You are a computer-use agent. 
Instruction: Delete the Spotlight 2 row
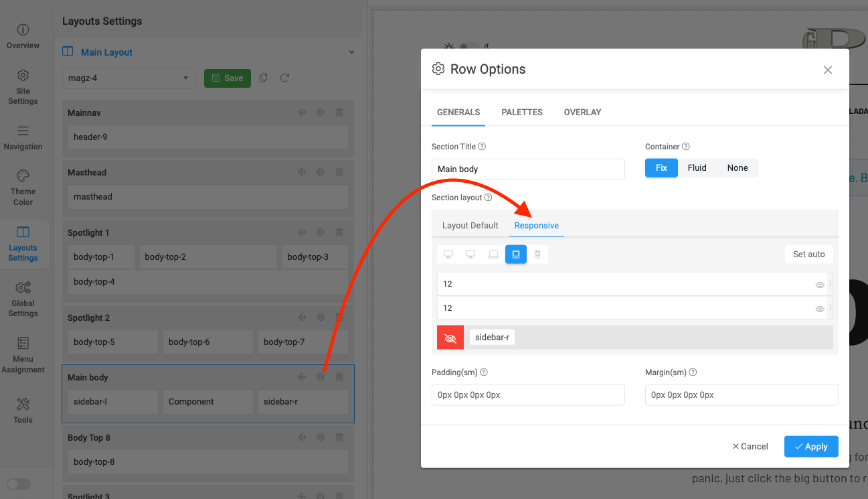(x=339, y=317)
